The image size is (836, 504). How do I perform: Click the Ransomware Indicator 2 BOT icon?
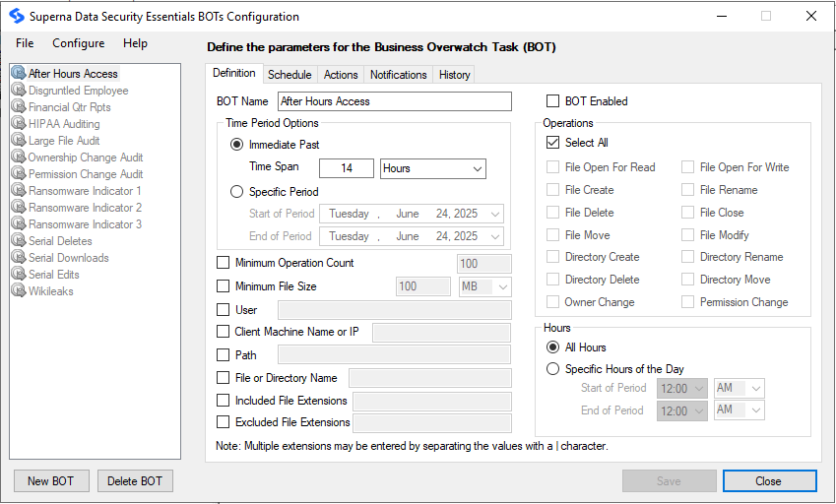click(x=19, y=207)
